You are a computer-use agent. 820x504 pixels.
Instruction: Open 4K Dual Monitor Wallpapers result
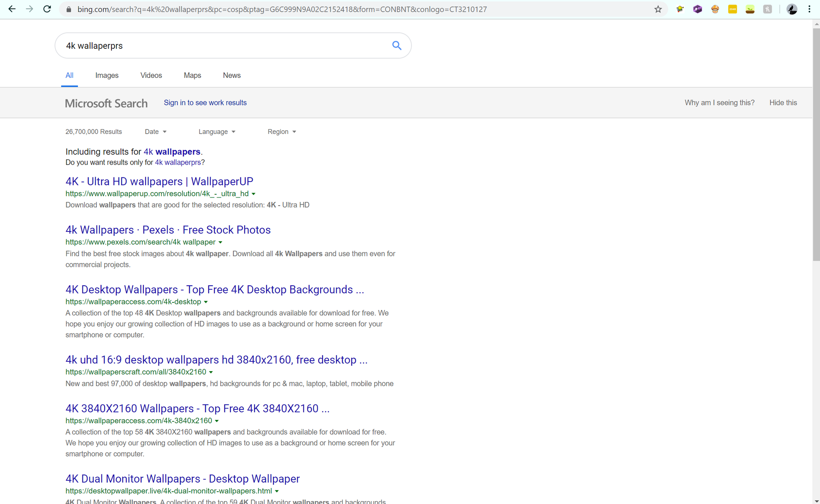182,479
